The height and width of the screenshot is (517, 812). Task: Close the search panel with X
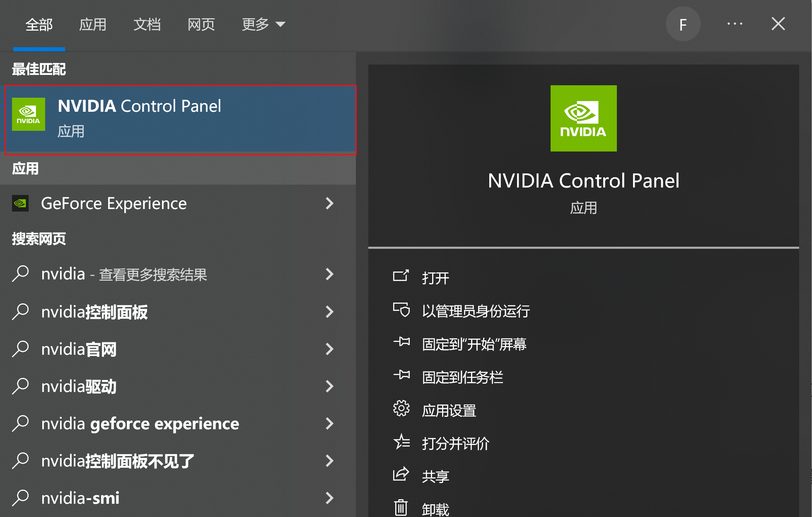click(x=778, y=24)
